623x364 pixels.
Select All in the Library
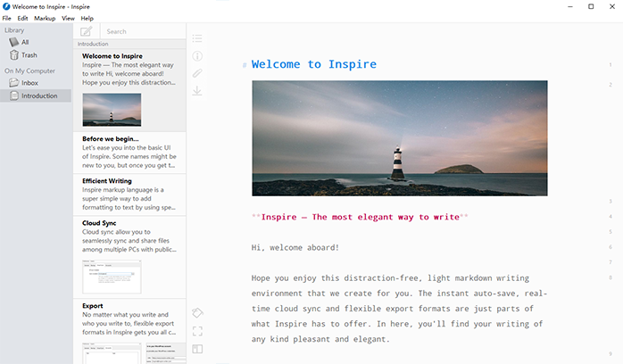[x=25, y=42]
